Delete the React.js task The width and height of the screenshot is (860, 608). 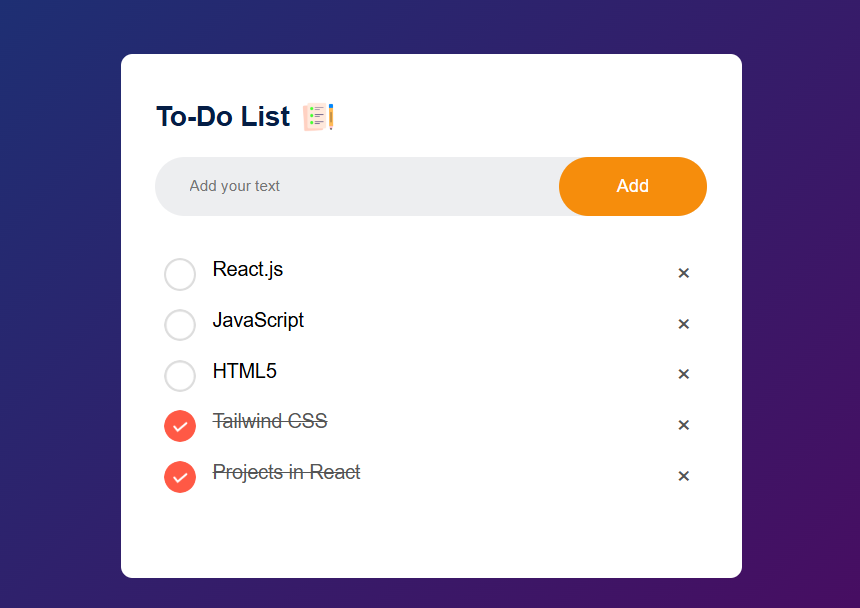[x=684, y=273]
